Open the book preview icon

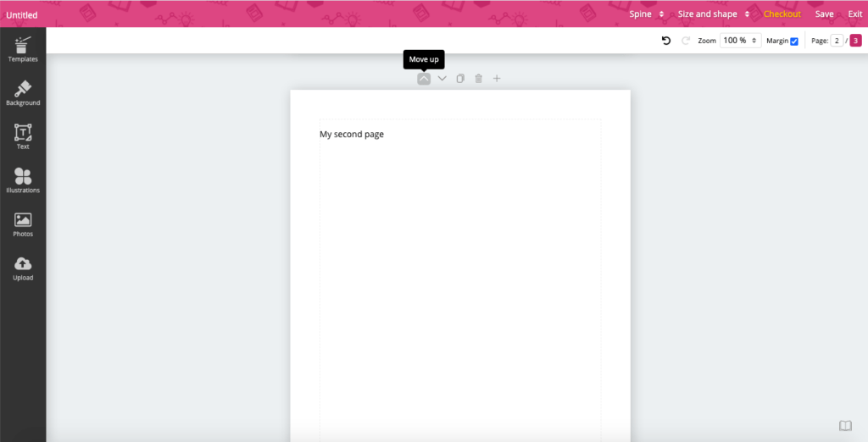coord(845,425)
